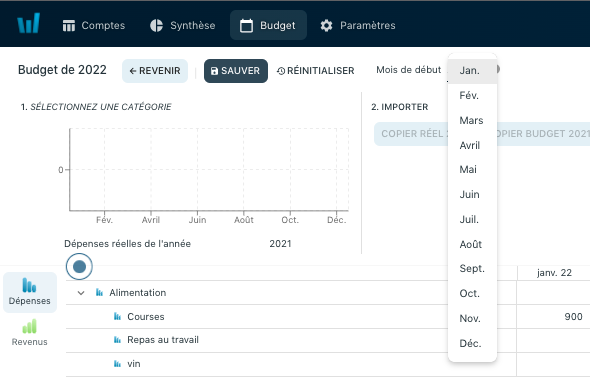Image resolution: width=590 pixels, height=377 pixels.
Task: Click the app logo in the navbar
Action: click(x=29, y=23)
